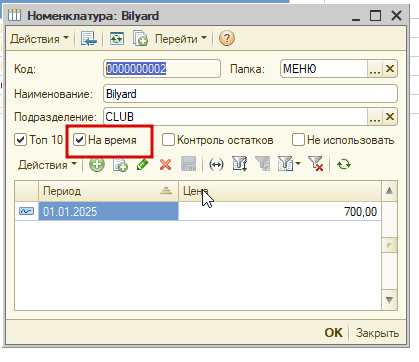
Task: Click the reread/refresh icon in top toolbar
Action: (117, 39)
